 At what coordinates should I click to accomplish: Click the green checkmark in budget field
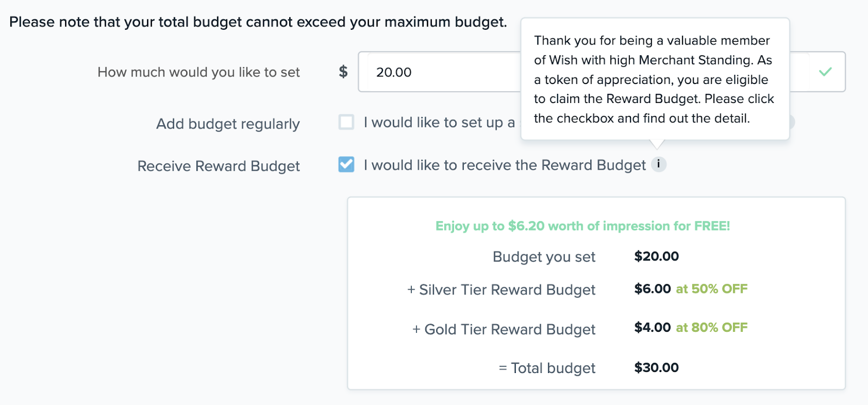(x=825, y=72)
